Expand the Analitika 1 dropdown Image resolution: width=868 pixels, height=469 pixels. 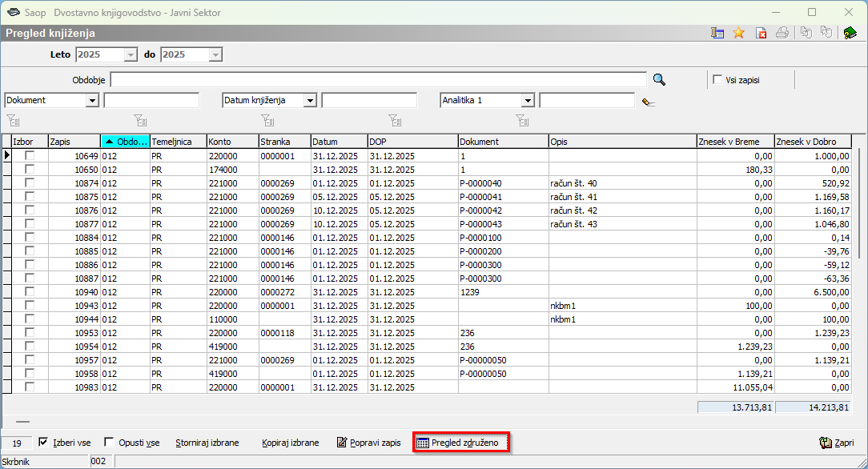click(x=528, y=101)
